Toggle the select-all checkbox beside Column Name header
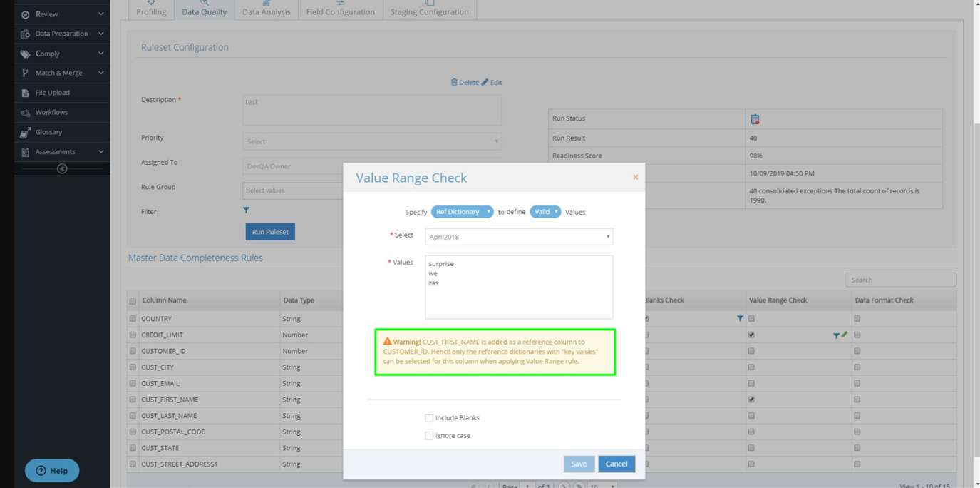The width and height of the screenshot is (980, 488). pos(133,301)
